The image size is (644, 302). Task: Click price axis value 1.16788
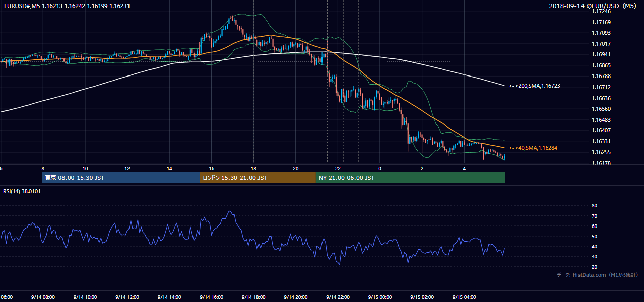(601, 77)
